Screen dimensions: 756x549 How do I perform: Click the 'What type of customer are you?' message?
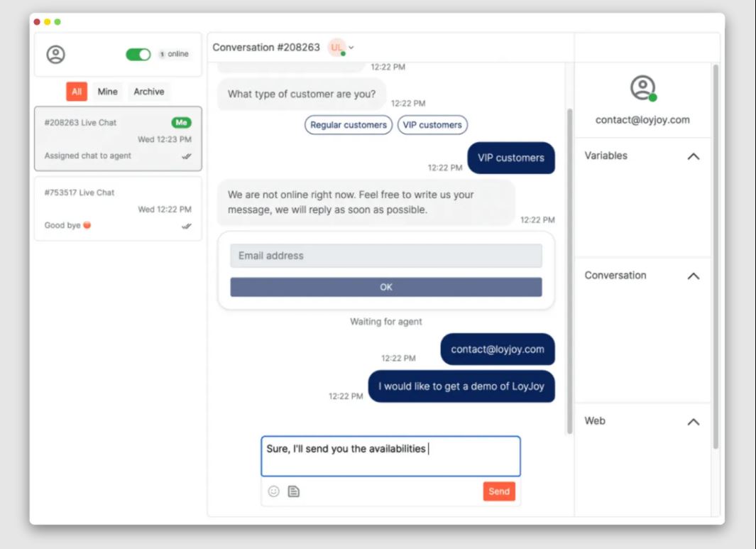coord(302,94)
